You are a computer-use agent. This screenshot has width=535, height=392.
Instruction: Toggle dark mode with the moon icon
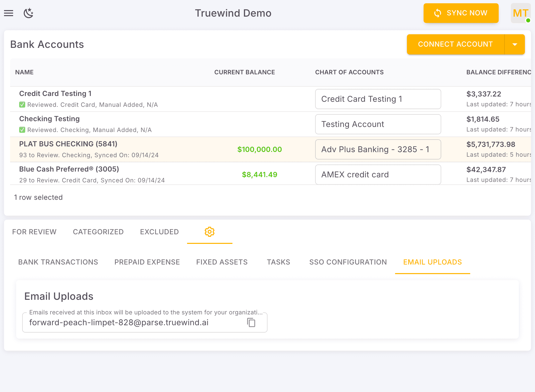(28, 13)
